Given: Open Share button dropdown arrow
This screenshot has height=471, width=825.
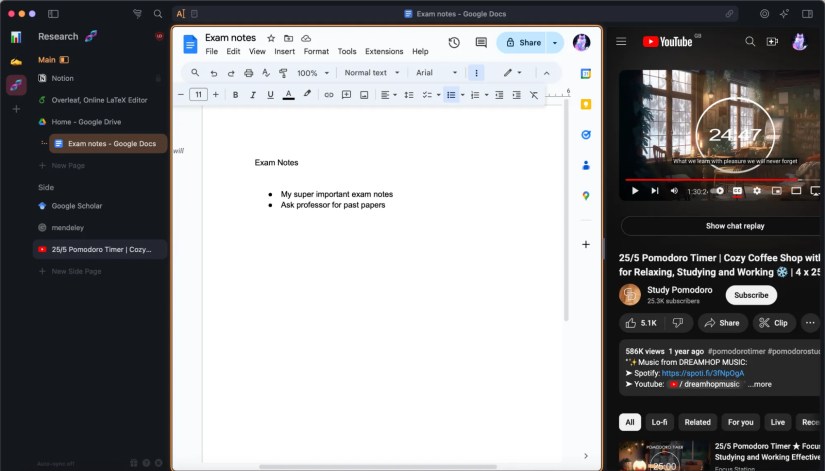Looking at the screenshot, I should click(555, 43).
